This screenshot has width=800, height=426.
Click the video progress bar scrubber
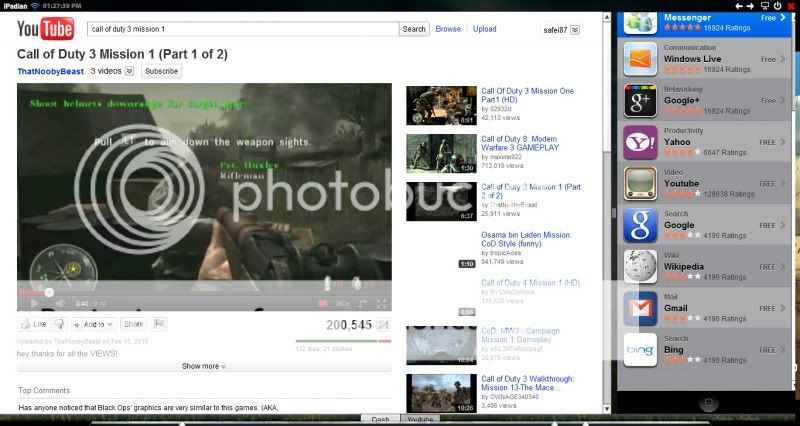click(x=49, y=291)
